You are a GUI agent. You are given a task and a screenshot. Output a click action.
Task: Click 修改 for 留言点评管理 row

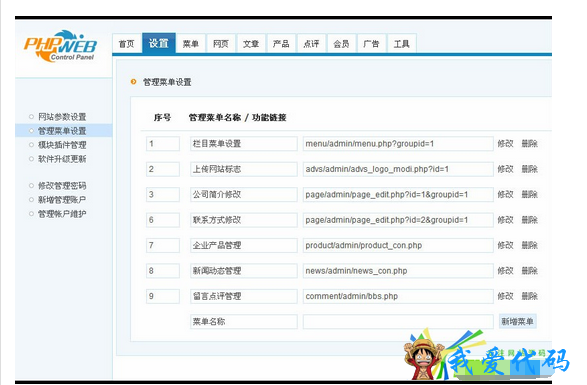click(x=505, y=296)
